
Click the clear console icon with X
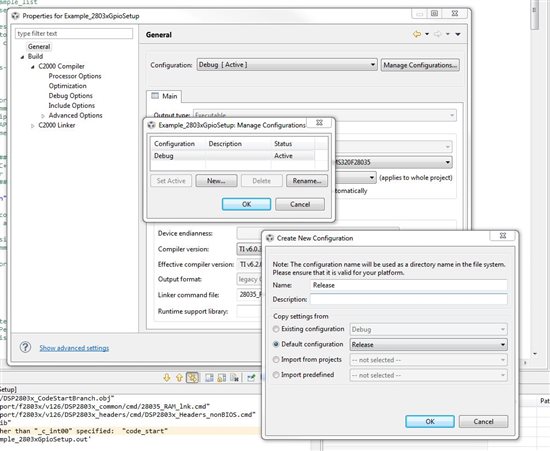coord(235,377)
